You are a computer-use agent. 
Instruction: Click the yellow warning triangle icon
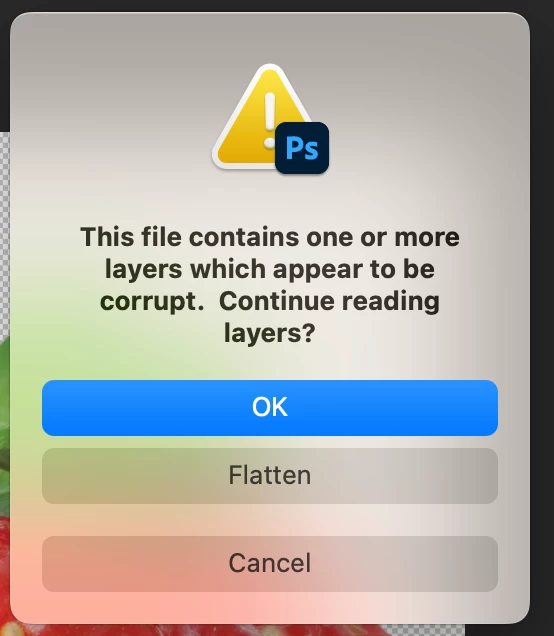point(260,122)
